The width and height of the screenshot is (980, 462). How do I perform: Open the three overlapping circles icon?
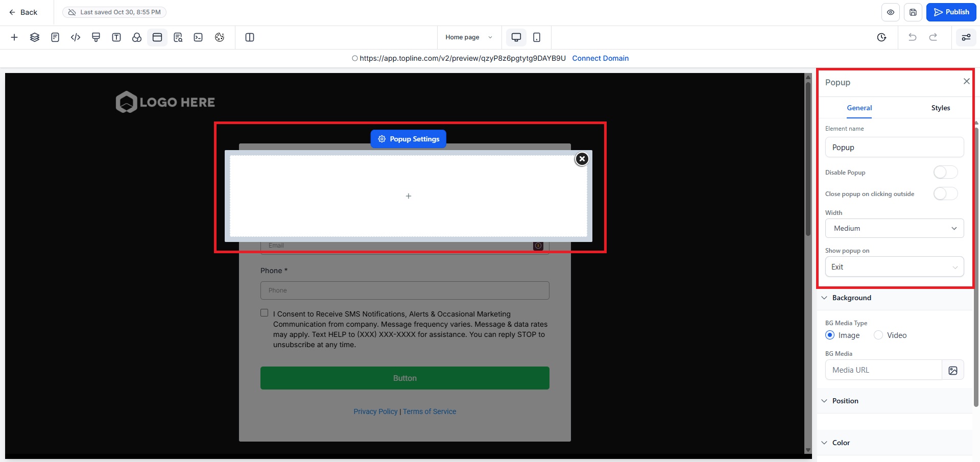coord(137,37)
